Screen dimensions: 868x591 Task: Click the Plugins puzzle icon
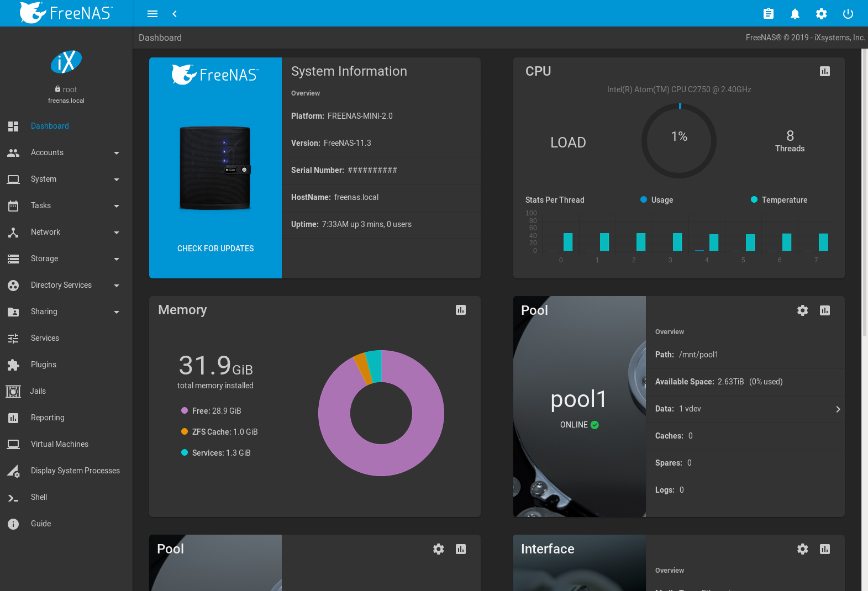coord(13,365)
